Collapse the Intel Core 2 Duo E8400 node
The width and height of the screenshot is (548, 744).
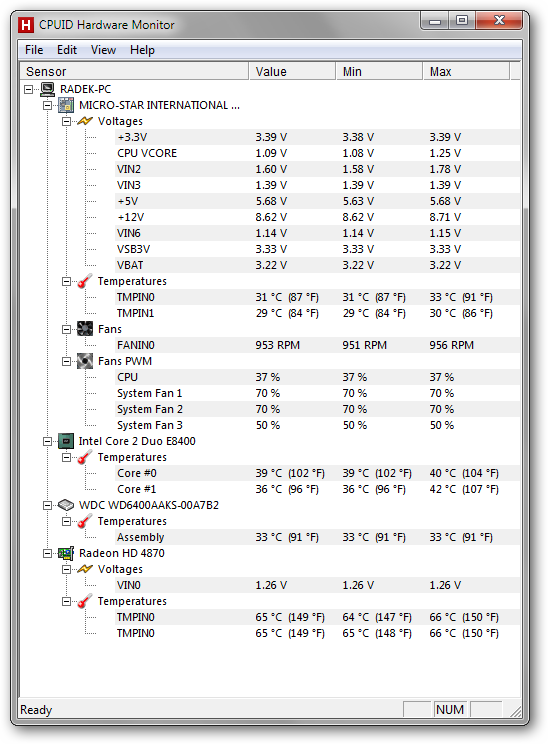(47, 441)
